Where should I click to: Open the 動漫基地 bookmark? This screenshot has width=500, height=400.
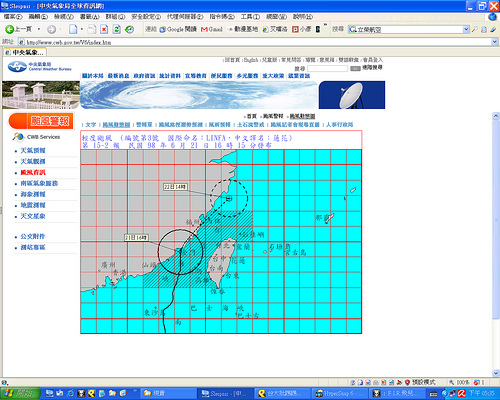243,29
